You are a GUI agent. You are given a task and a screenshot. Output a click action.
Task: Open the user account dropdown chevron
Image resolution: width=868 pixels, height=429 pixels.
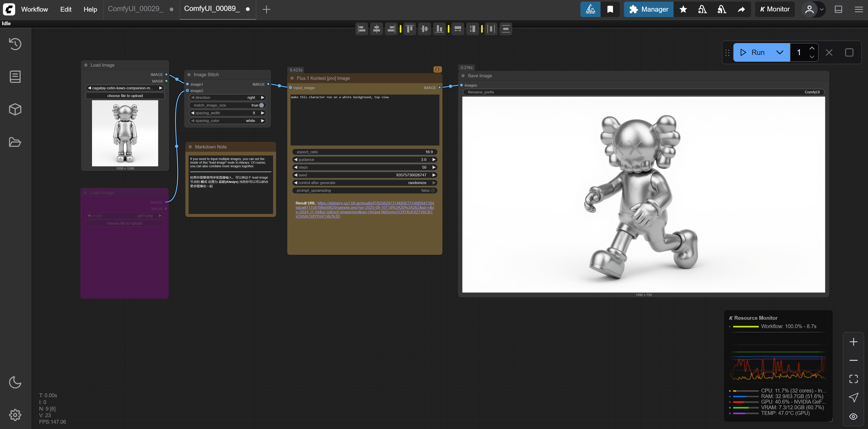822,9
